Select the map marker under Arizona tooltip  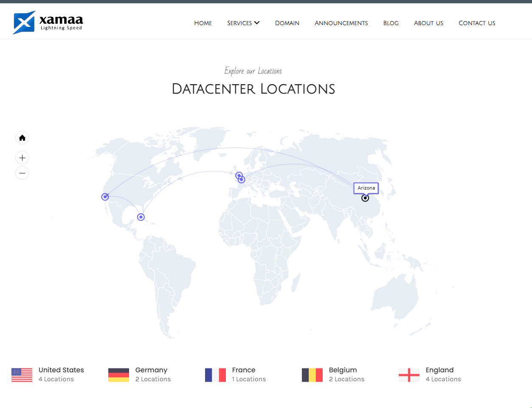tap(365, 198)
